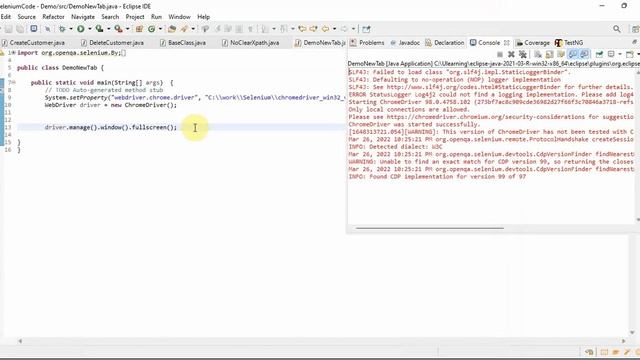Toggle Scroll Lock in Console toolbar
The image size is (640, 360).
(549, 54)
